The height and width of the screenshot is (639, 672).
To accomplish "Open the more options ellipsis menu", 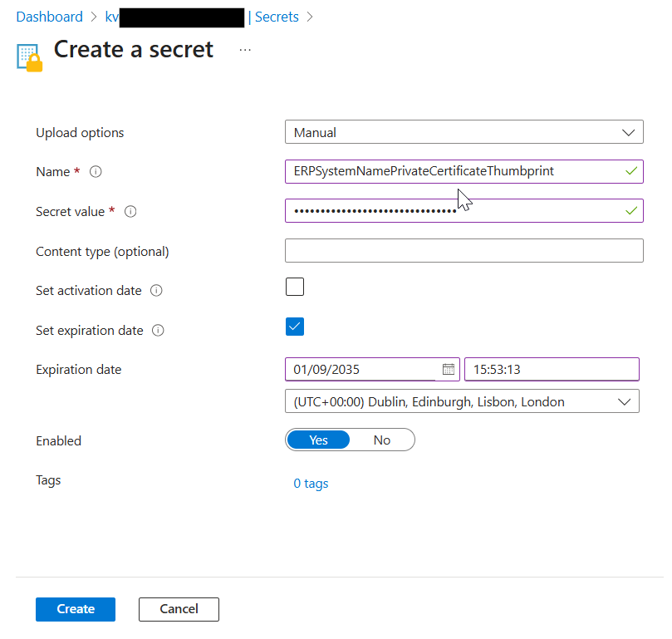I will pyautogui.click(x=245, y=50).
